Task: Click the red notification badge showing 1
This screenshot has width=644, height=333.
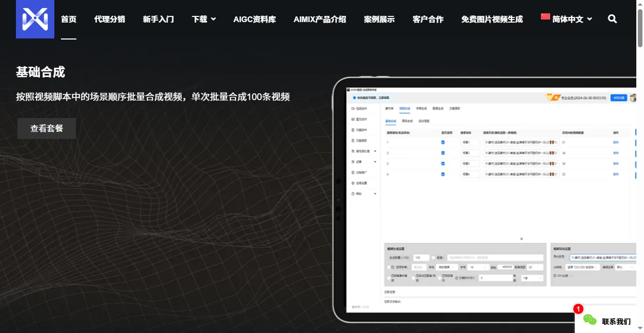Action: 578,309
